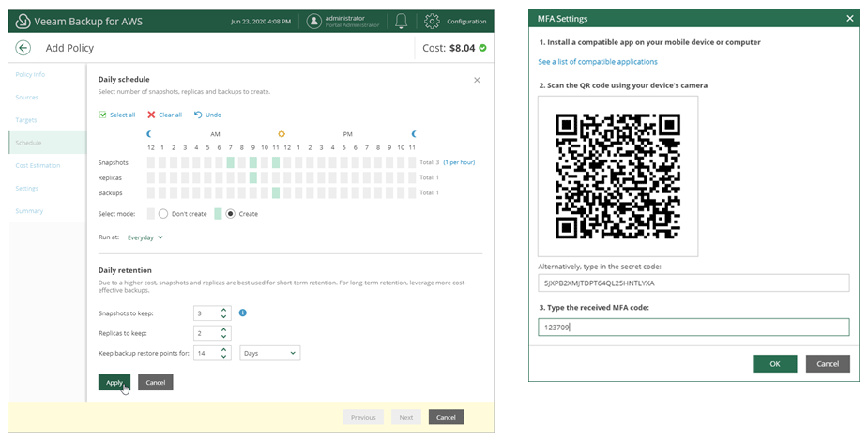Image resolution: width=868 pixels, height=443 pixels.
Task: Decrease Replicas to keep with down arrow
Action: 223,337
